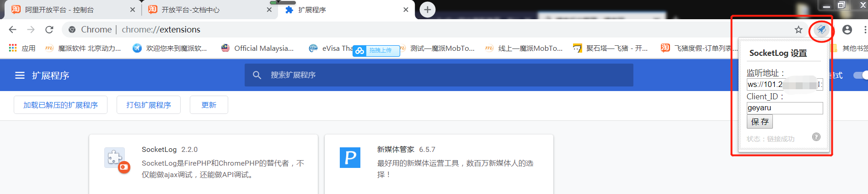Open the 应用 apps shortcut

click(22, 48)
